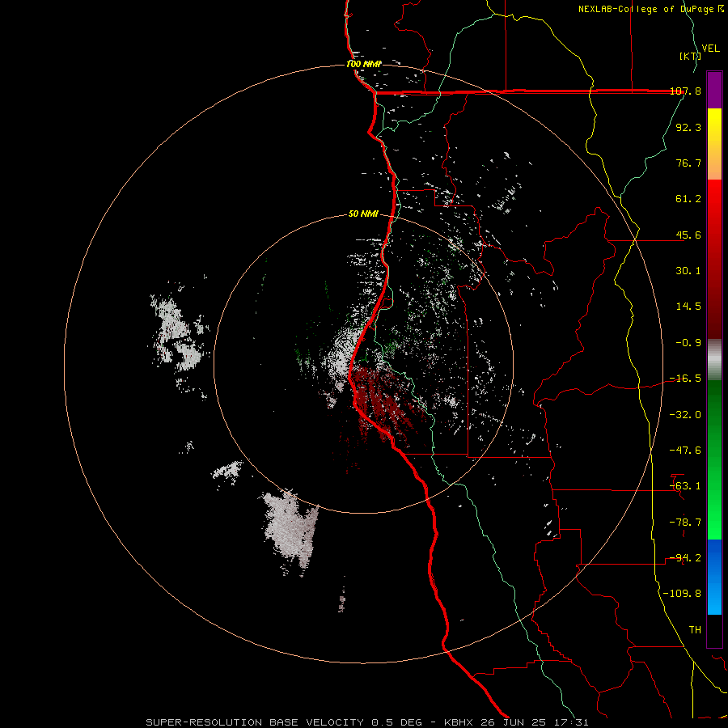The image size is (728, 728).
Task: Click the 30.1 velocity scale value
Action: click(688, 271)
